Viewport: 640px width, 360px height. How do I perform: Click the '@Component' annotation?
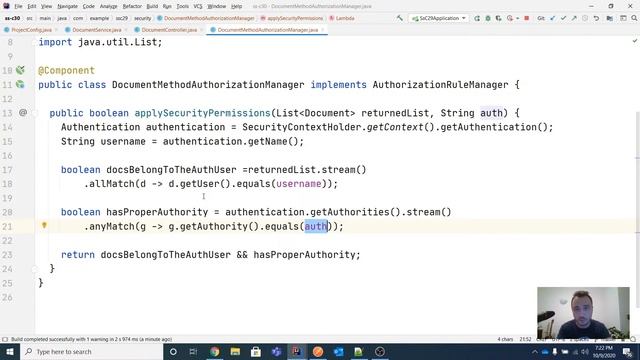pyautogui.click(x=66, y=70)
